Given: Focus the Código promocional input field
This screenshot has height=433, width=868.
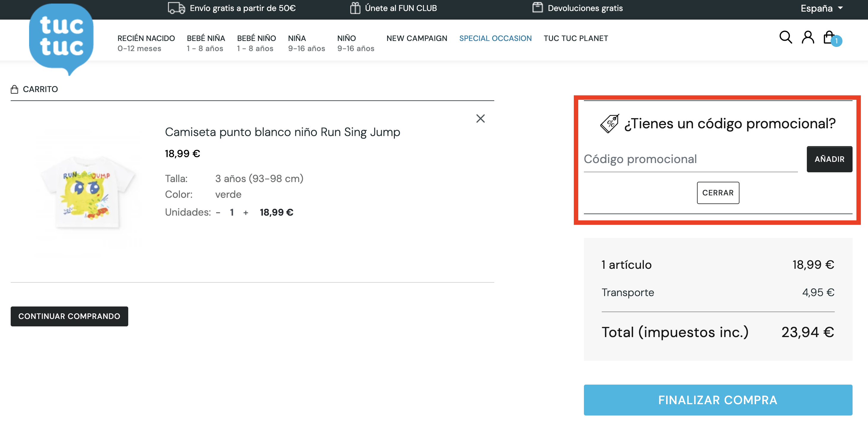Looking at the screenshot, I should tap(690, 159).
